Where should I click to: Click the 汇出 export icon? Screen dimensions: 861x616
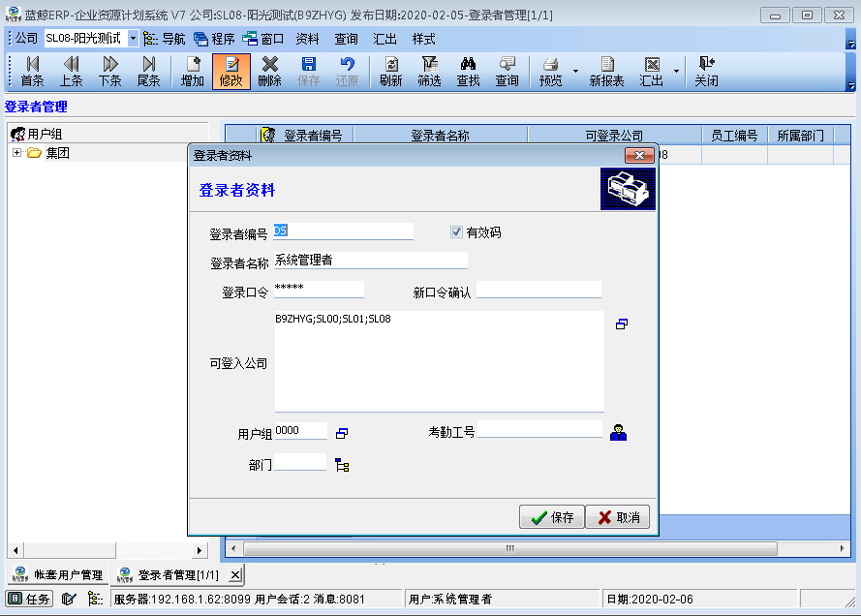(x=651, y=72)
